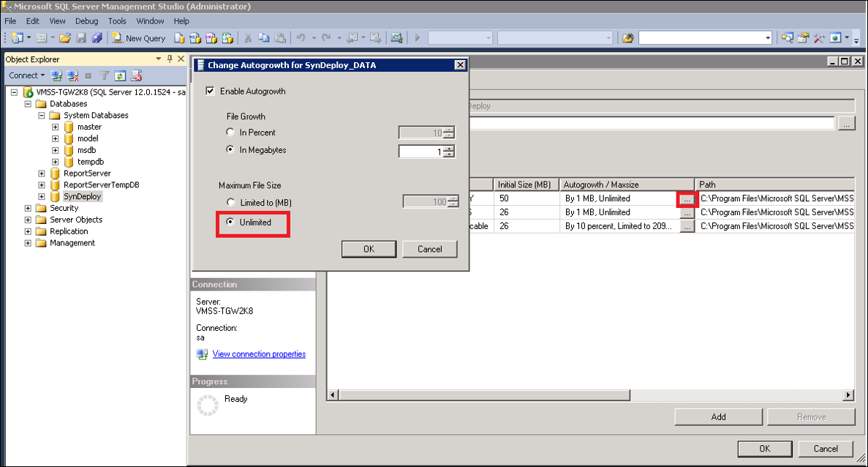Click the Analysis Services MDX Query icon
Screen dimensions: 868x467
click(x=195, y=37)
